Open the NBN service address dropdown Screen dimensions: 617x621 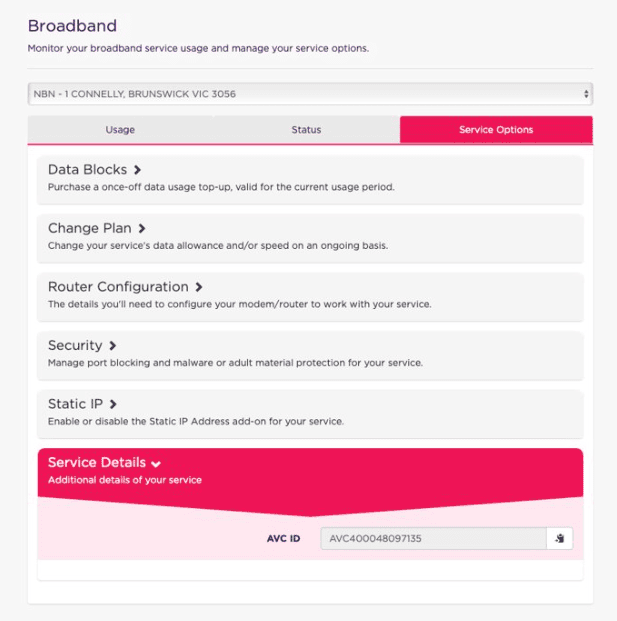310,94
